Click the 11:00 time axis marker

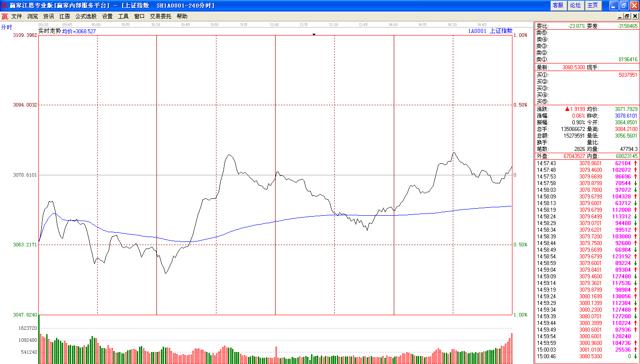214,25
